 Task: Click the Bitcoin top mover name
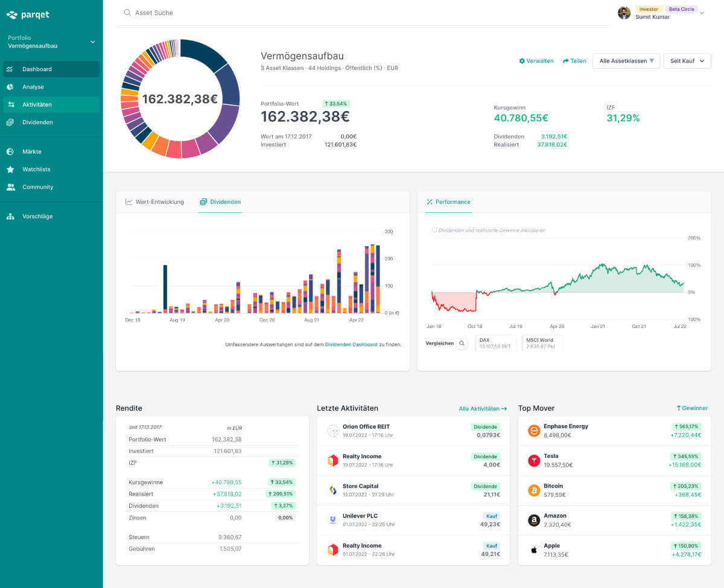[x=553, y=486]
